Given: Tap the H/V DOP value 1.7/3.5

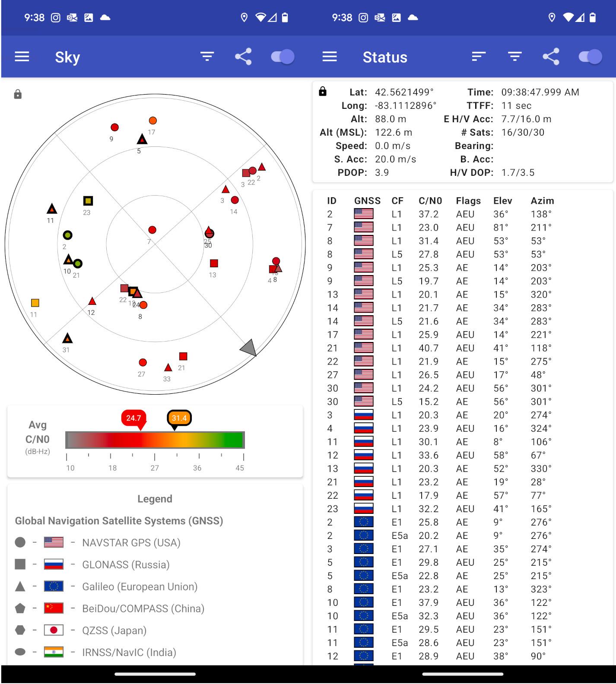Looking at the screenshot, I should click(518, 172).
